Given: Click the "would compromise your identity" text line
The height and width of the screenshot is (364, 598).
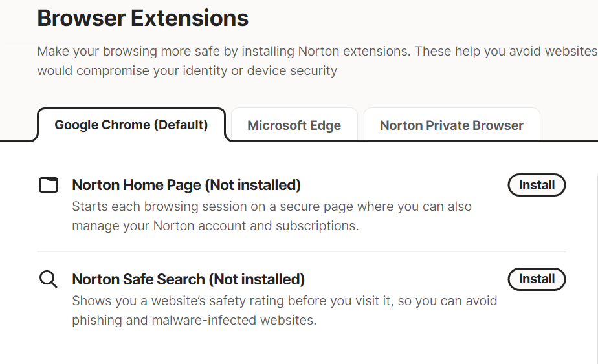Looking at the screenshot, I should click(x=187, y=70).
